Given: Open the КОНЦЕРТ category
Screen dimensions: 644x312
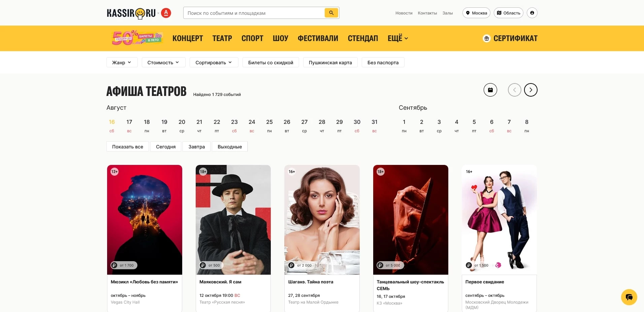Looking at the screenshot, I should tap(188, 38).
